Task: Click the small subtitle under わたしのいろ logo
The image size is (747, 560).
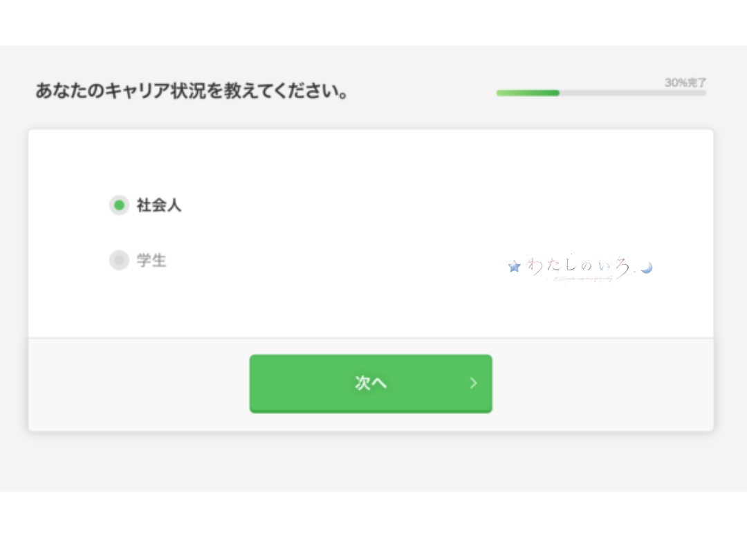Action: [x=582, y=279]
